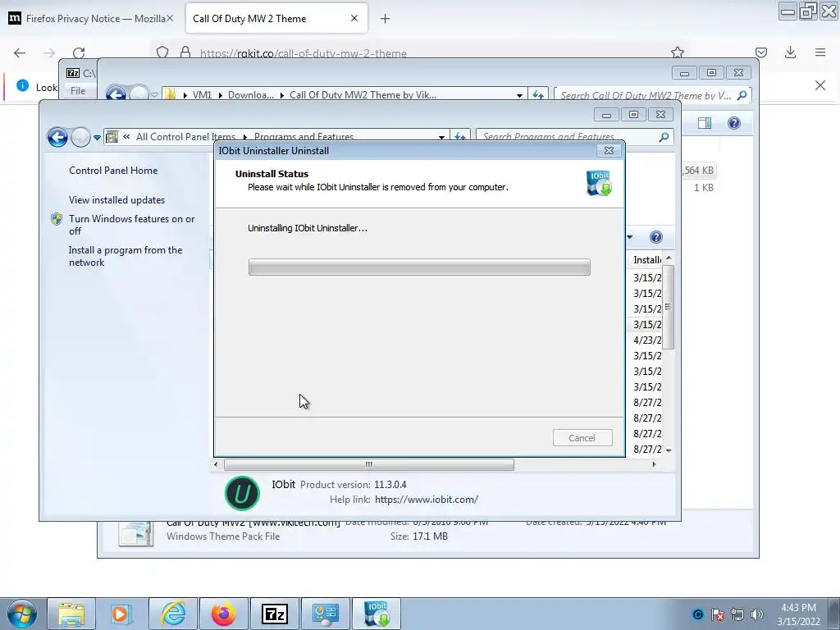
Task: Dismiss the Firefox notification bar
Action: 820,85
